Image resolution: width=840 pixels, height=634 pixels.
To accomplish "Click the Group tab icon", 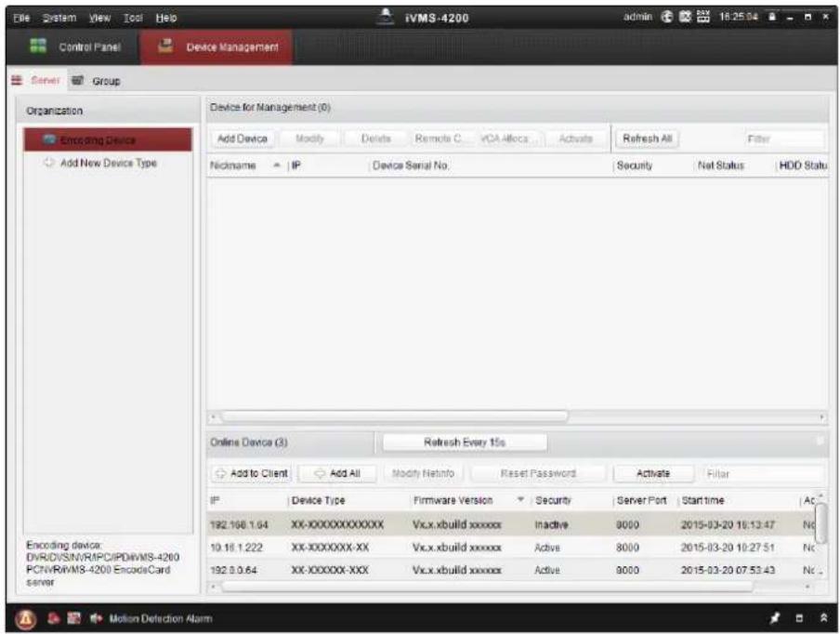I will [x=78, y=80].
